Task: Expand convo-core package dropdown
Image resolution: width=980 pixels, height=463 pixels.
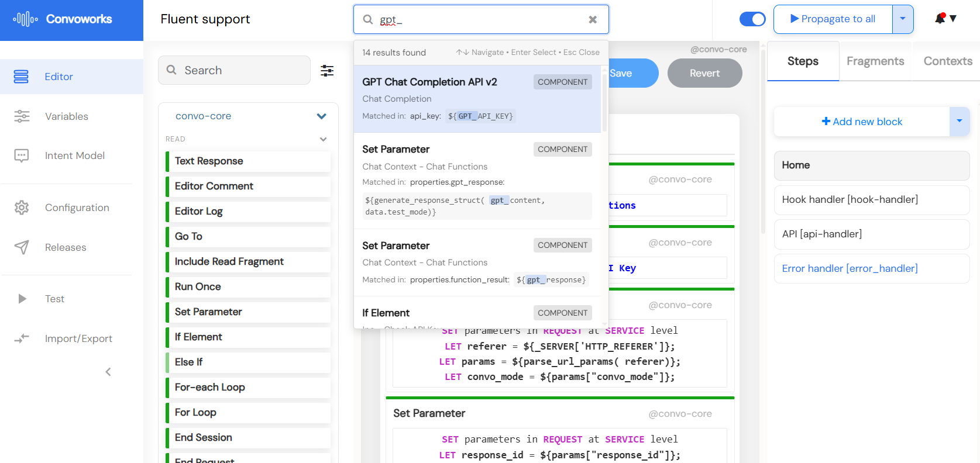Action: coord(321,116)
